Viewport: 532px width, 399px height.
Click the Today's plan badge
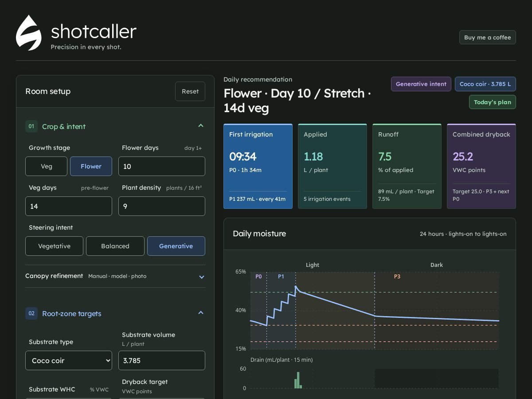493,102
